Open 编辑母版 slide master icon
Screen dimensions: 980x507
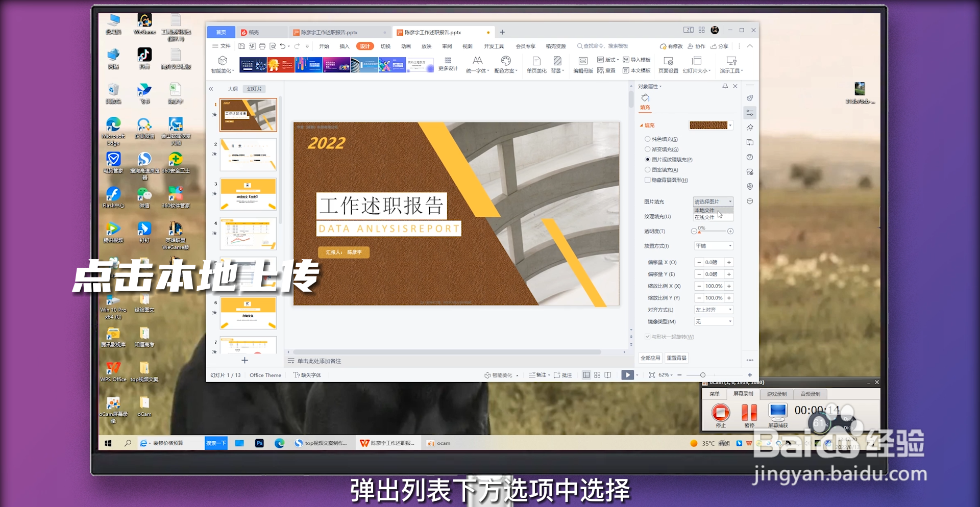(x=583, y=61)
